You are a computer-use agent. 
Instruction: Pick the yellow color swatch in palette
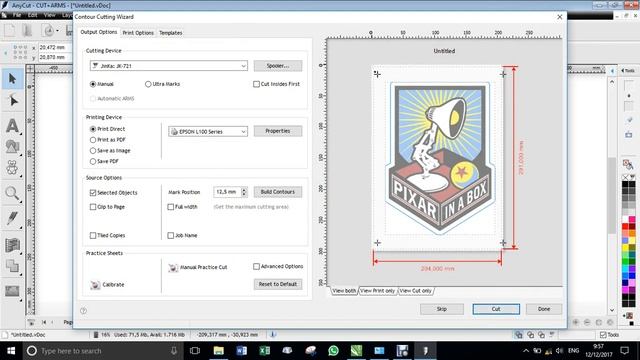click(x=625, y=247)
